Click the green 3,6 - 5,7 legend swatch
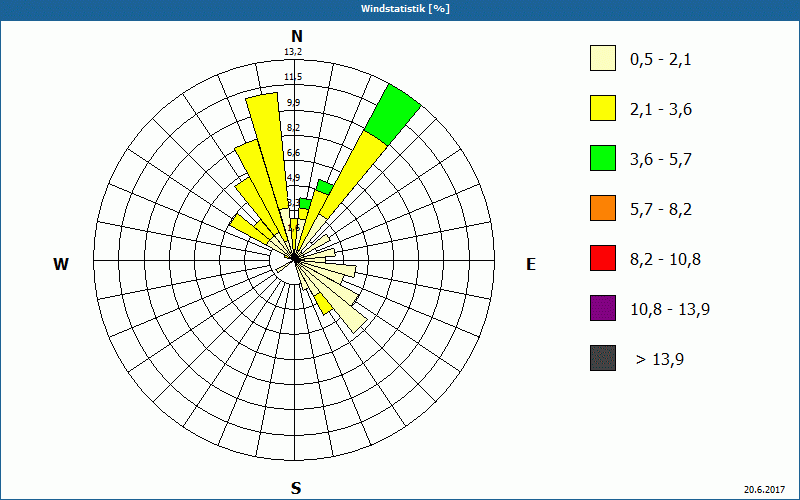800x500 pixels. pos(603,158)
